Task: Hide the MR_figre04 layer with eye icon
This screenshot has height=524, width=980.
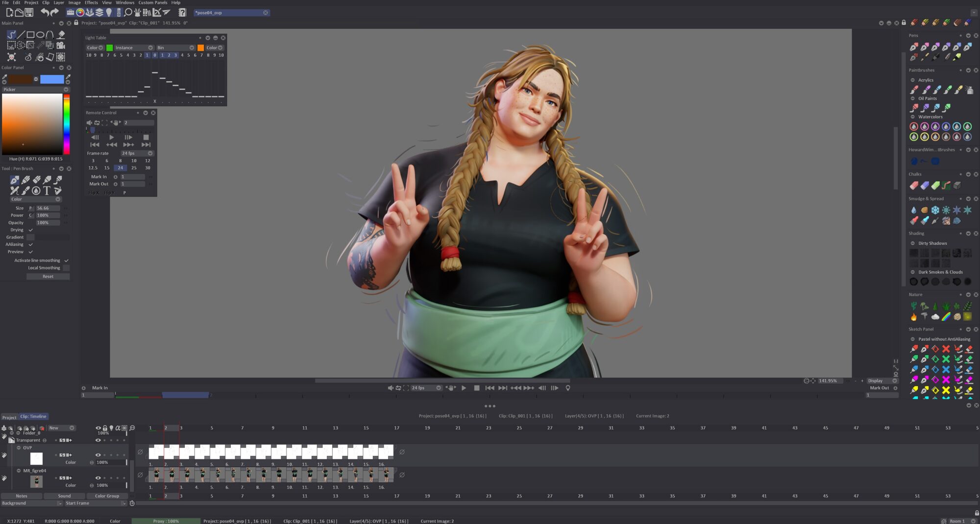Action: tap(98, 478)
